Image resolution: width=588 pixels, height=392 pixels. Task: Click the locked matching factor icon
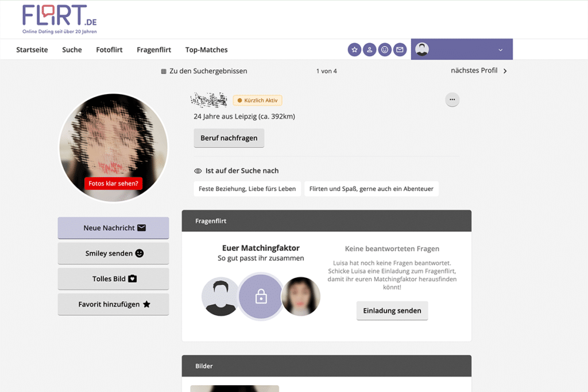(x=261, y=296)
